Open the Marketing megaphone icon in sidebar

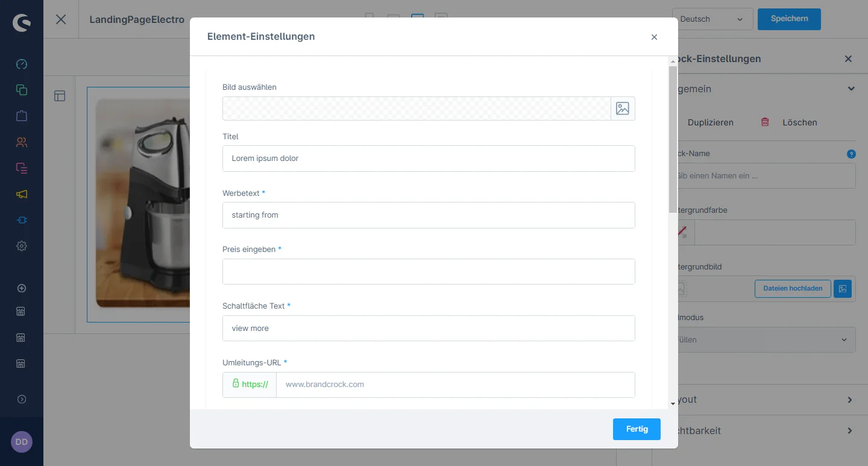click(x=22, y=194)
